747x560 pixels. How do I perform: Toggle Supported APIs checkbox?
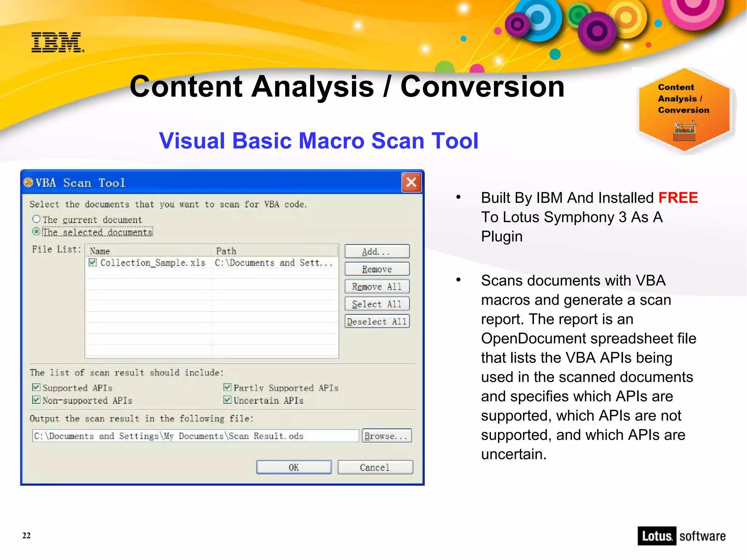coord(36,387)
